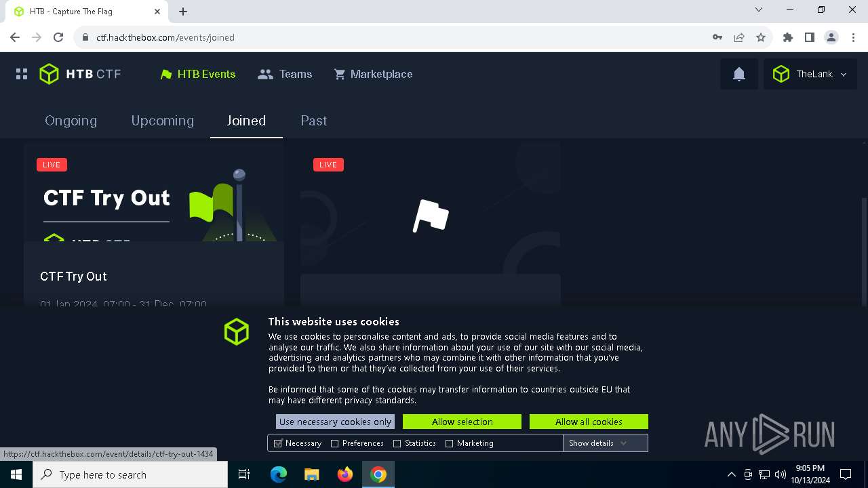Toggle the Necessary cookies checkbox
Image resolution: width=868 pixels, height=488 pixels.
(x=278, y=443)
